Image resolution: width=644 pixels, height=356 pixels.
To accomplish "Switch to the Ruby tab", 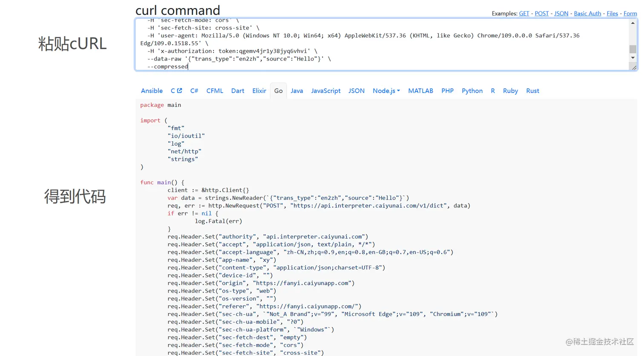I will pos(510,91).
